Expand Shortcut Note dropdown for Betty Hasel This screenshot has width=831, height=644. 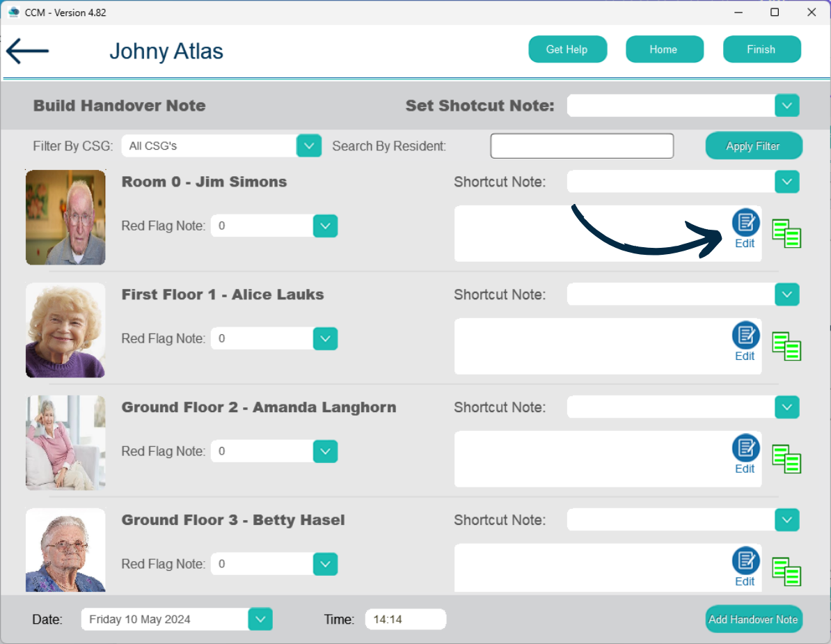pyautogui.click(x=786, y=520)
